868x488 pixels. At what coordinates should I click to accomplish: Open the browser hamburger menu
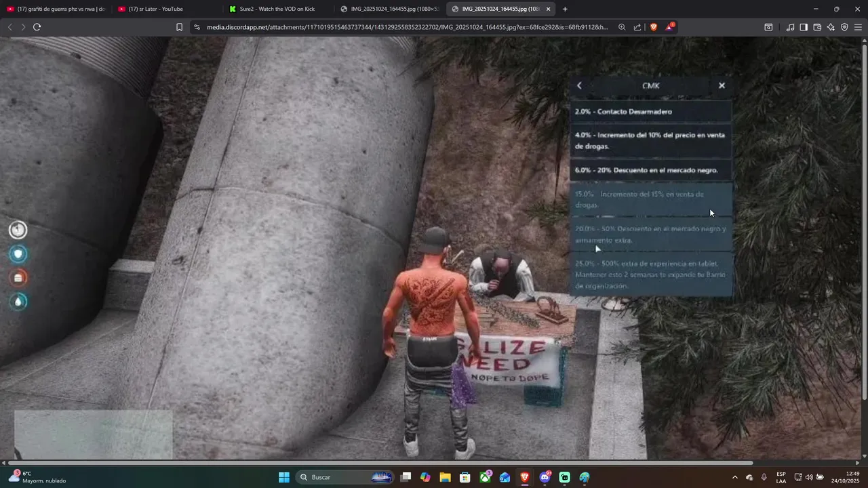(x=858, y=27)
